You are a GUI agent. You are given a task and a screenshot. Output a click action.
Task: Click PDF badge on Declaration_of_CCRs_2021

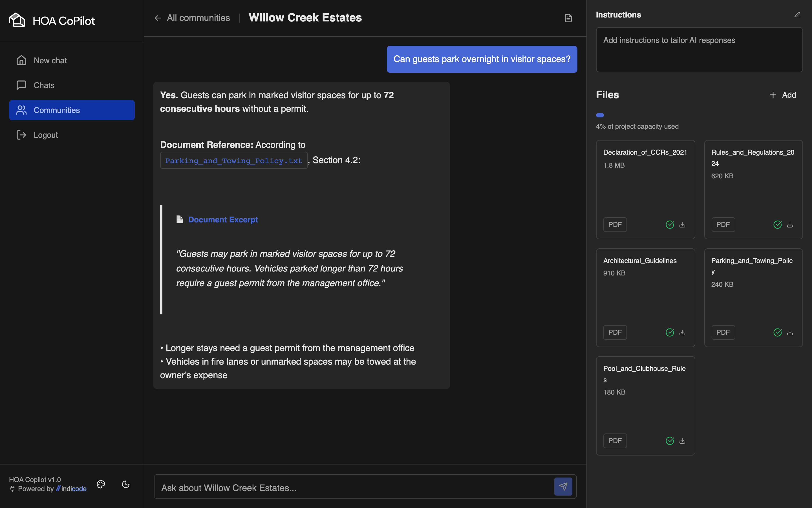tap(615, 225)
